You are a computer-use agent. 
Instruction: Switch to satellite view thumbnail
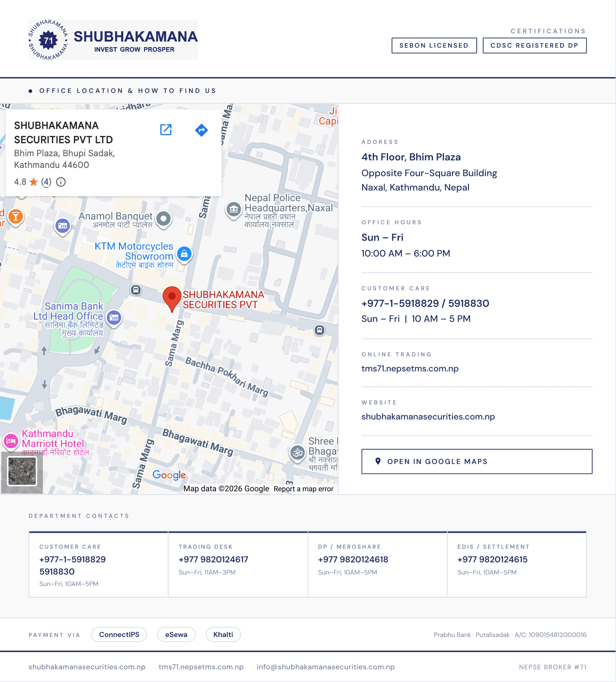pyautogui.click(x=22, y=472)
